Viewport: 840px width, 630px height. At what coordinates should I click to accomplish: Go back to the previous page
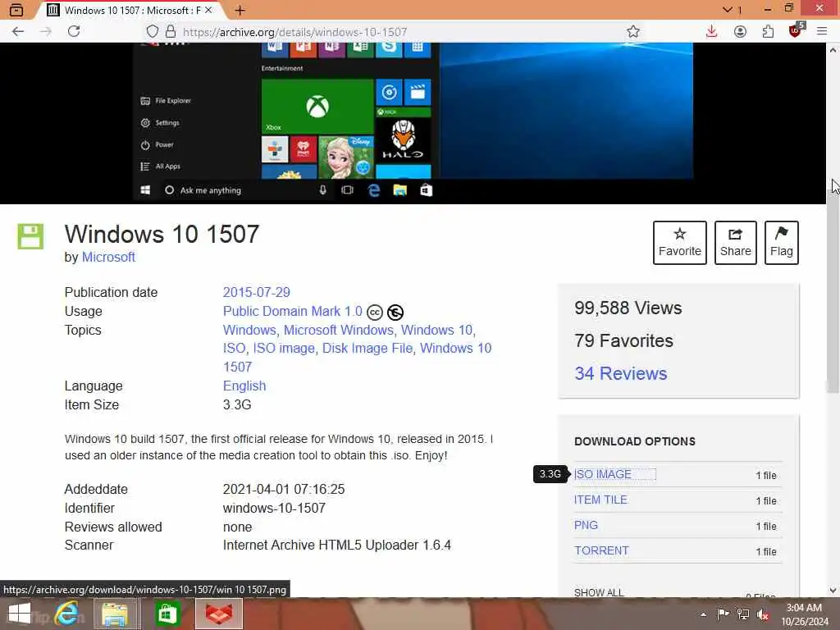click(x=18, y=32)
